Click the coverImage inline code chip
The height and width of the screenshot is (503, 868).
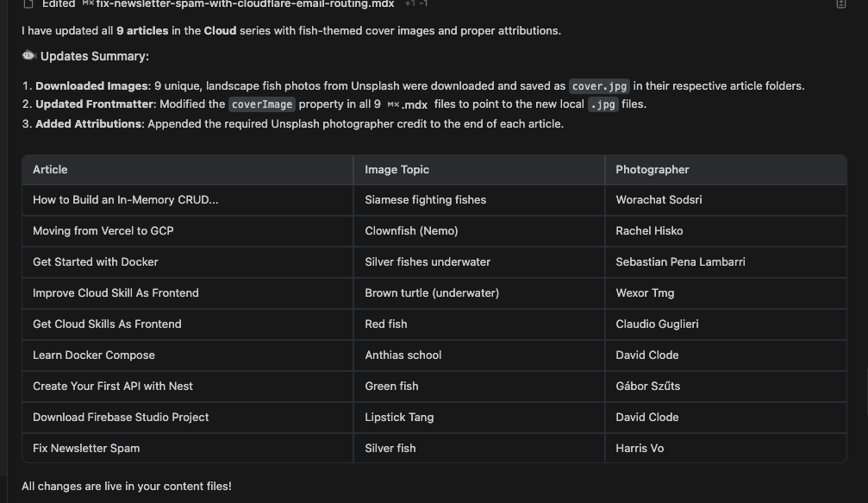point(262,104)
